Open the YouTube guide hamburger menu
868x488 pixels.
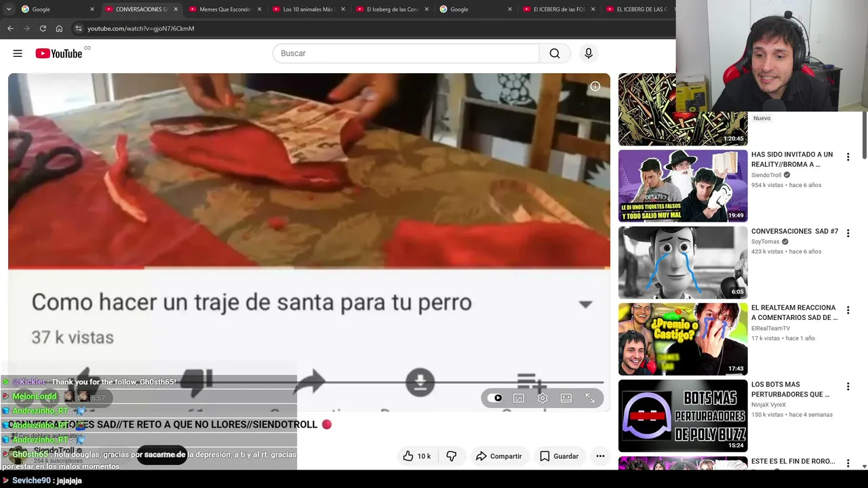[x=18, y=54]
